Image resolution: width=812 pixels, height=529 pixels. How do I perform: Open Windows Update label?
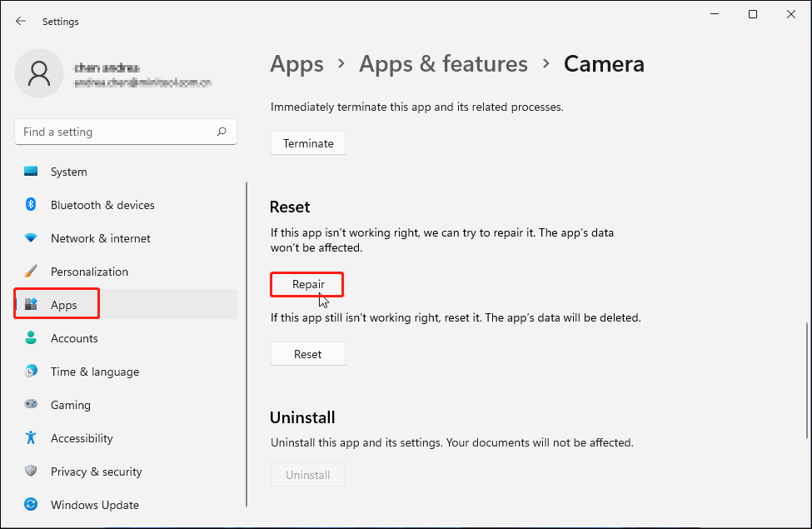point(95,505)
